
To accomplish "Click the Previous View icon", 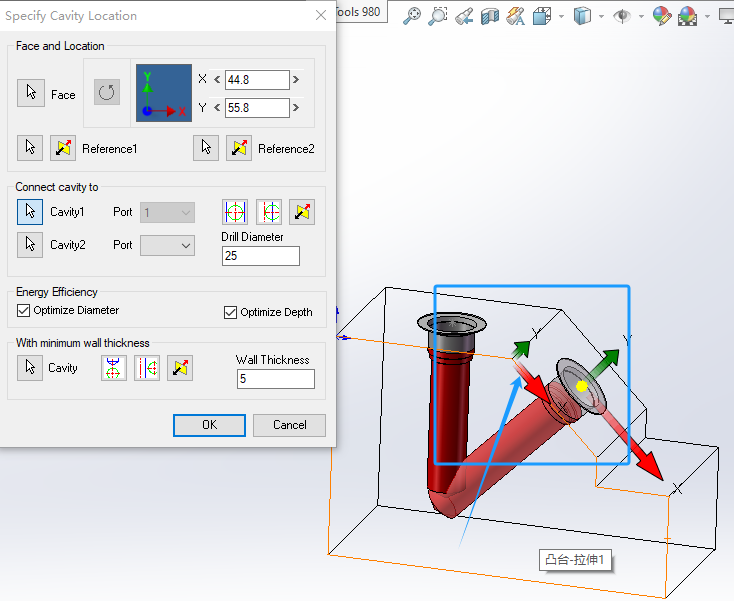I will coord(464,16).
